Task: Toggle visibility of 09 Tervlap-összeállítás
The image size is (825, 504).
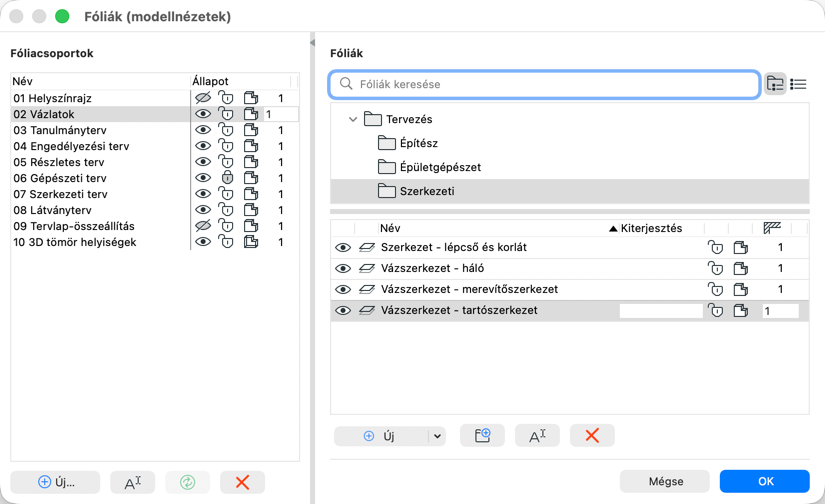Action: coord(203,226)
